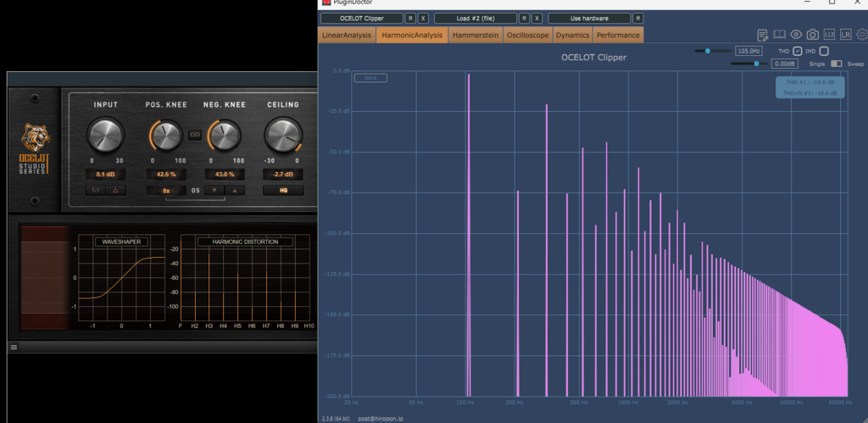Open the Load #2 (file) slot
This screenshot has height=423, width=868.
(476, 19)
